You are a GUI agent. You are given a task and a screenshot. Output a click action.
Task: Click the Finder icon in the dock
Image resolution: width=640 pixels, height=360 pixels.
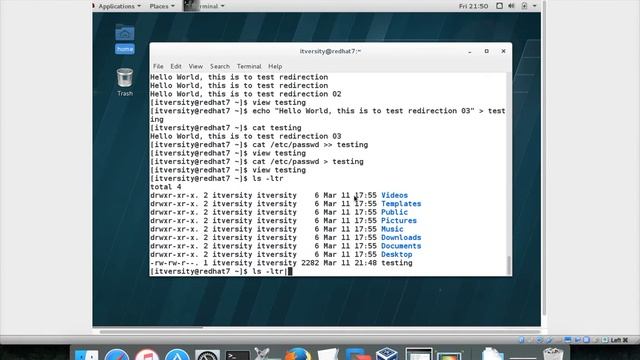tap(87, 355)
